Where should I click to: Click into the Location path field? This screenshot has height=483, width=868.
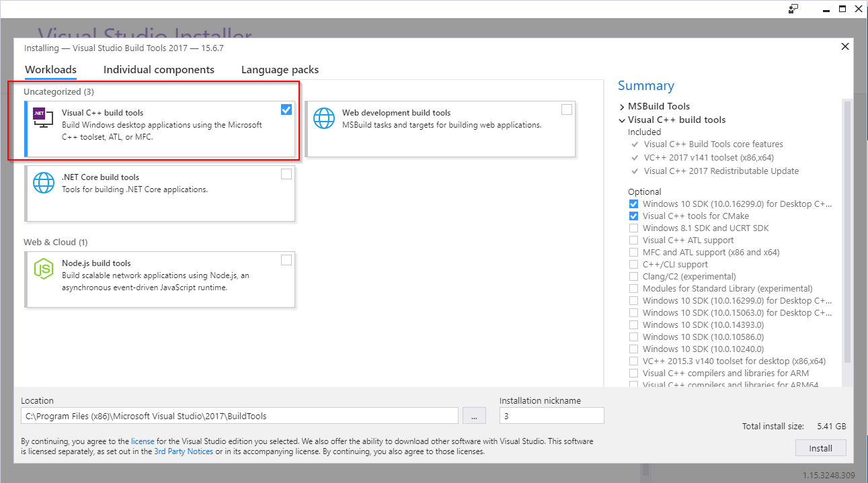pos(239,416)
